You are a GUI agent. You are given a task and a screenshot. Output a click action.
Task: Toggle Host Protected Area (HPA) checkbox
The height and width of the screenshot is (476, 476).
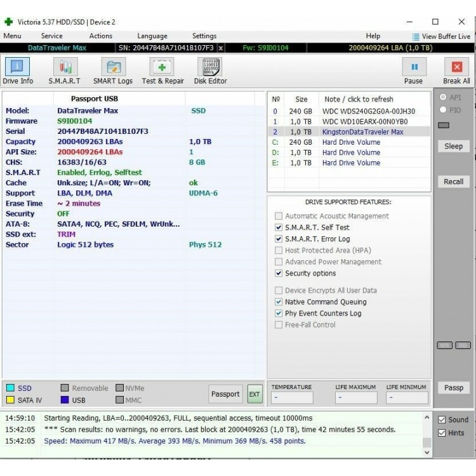(x=279, y=251)
